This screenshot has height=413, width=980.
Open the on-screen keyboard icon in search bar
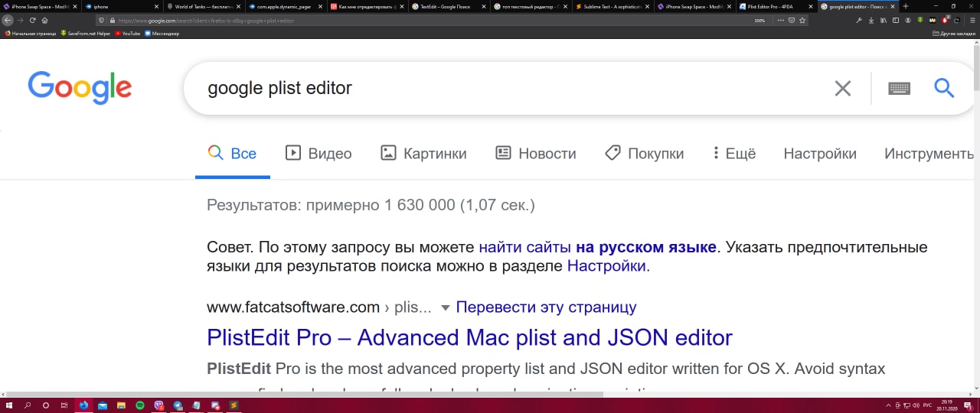tap(899, 89)
